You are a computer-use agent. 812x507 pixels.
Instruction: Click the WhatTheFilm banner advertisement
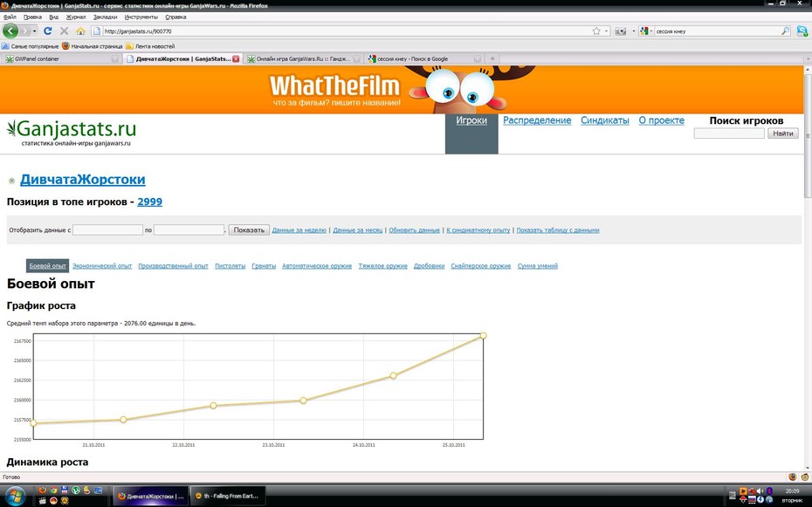402,90
